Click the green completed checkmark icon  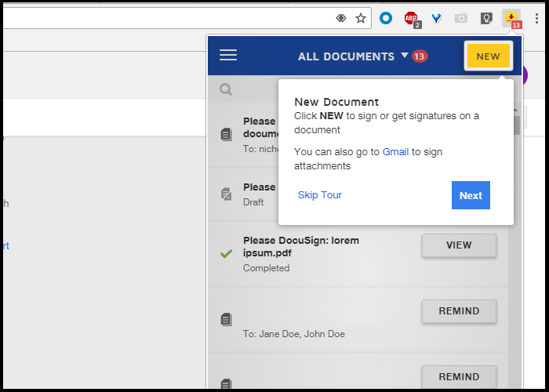(x=226, y=253)
